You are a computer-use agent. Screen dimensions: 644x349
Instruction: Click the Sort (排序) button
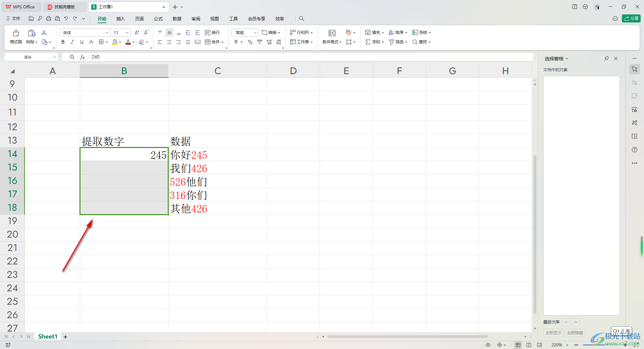[x=398, y=33]
